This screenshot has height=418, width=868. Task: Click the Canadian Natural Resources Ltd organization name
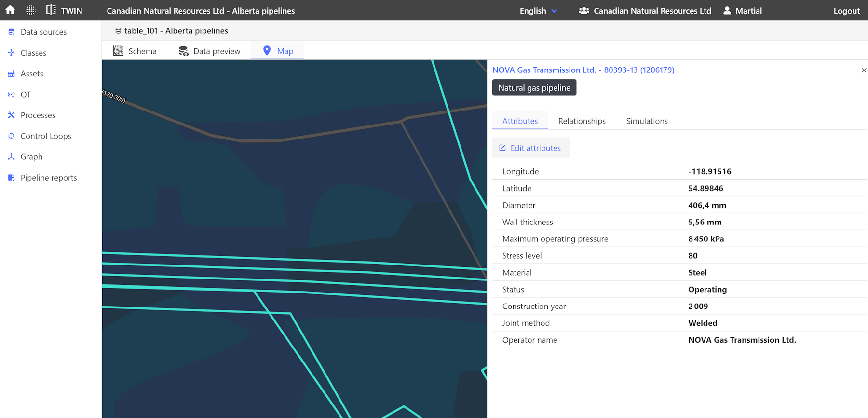coord(652,11)
